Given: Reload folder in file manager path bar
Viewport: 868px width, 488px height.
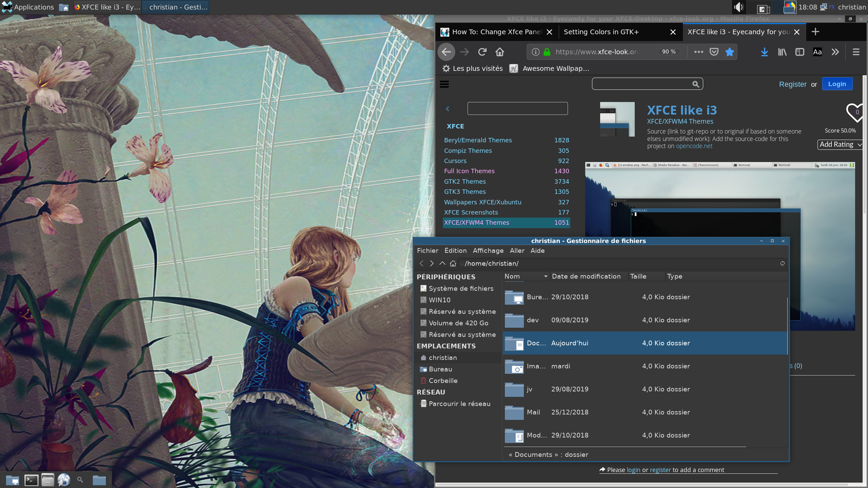Looking at the screenshot, I should click(x=782, y=263).
